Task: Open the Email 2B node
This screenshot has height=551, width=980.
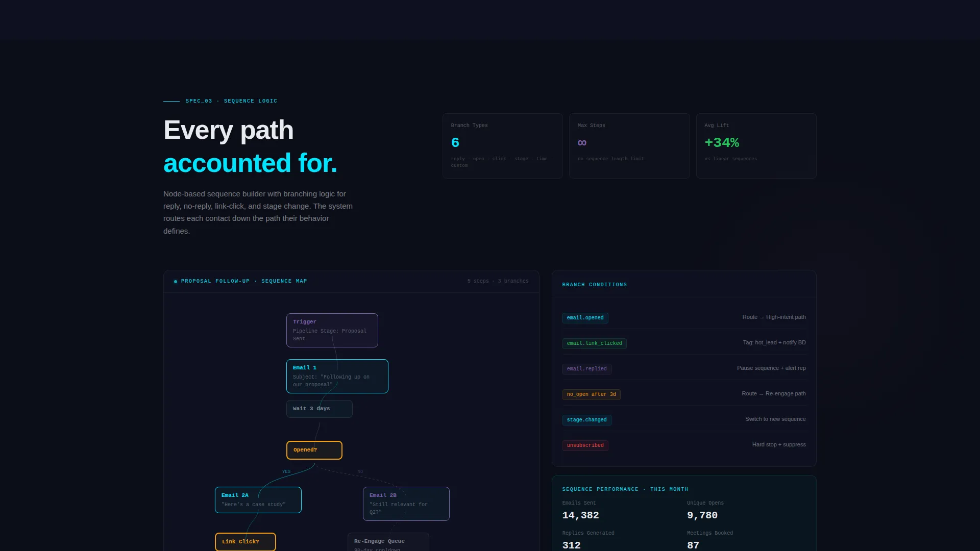Action: click(406, 504)
